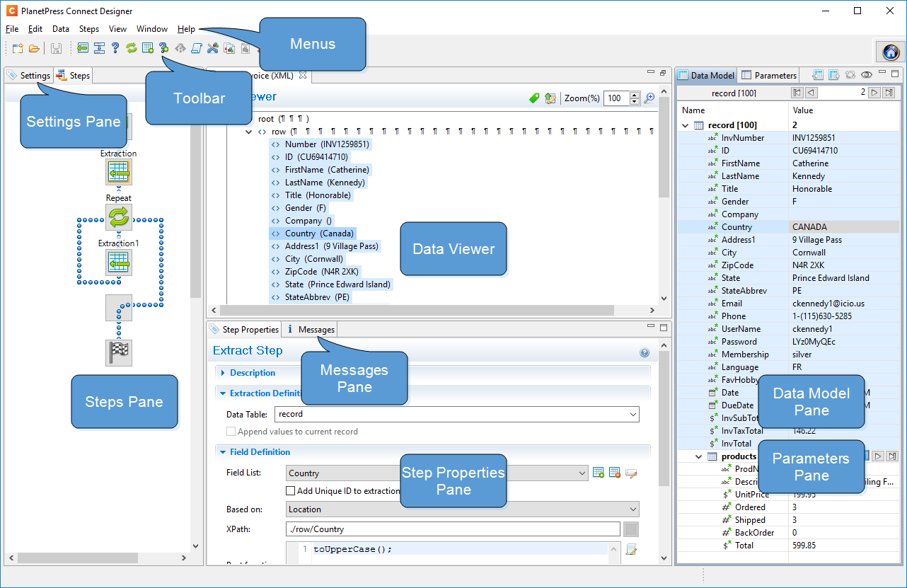Click the Cut step scissors icon
Viewport: 907px width, 588px height.
coord(212,48)
